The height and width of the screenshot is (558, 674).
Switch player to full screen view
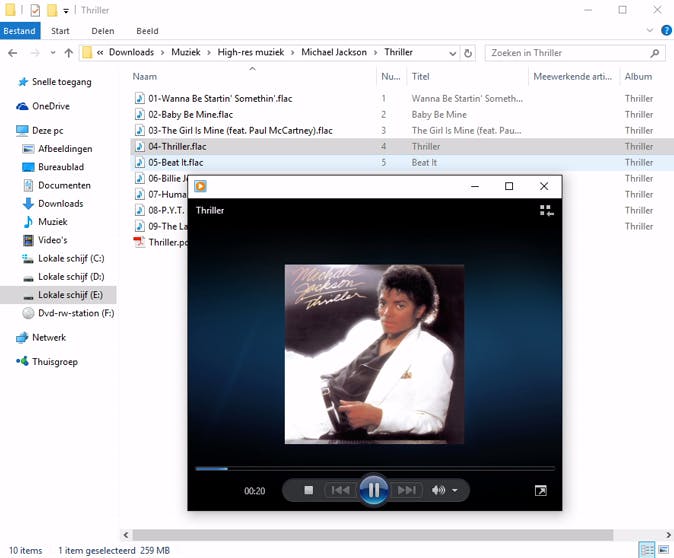pyautogui.click(x=541, y=490)
